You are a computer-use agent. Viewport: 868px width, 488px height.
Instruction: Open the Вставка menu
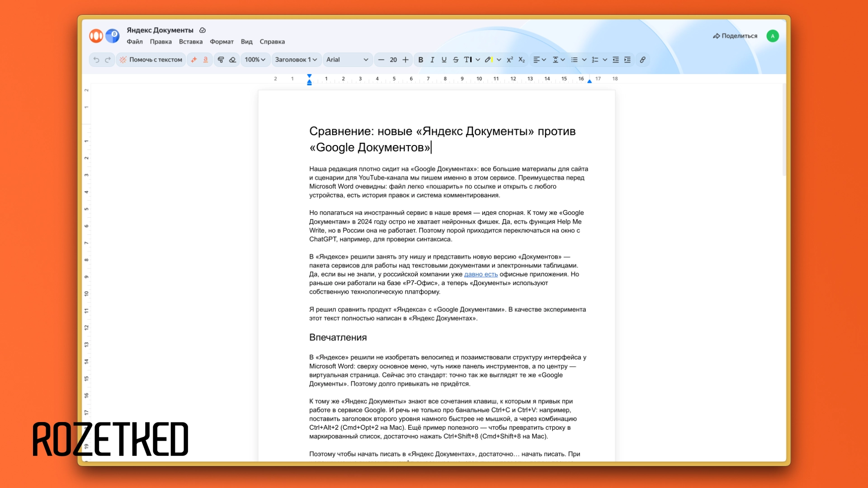191,42
